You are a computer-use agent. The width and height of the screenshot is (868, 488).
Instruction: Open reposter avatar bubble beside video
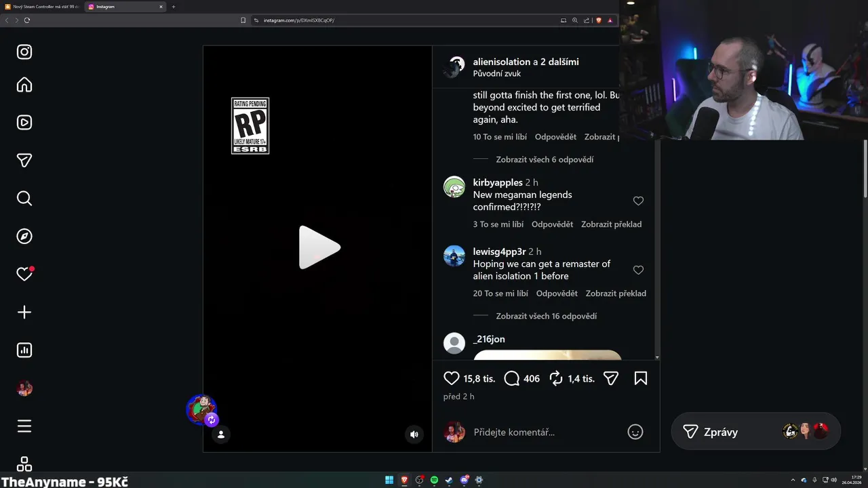point(202,410)
